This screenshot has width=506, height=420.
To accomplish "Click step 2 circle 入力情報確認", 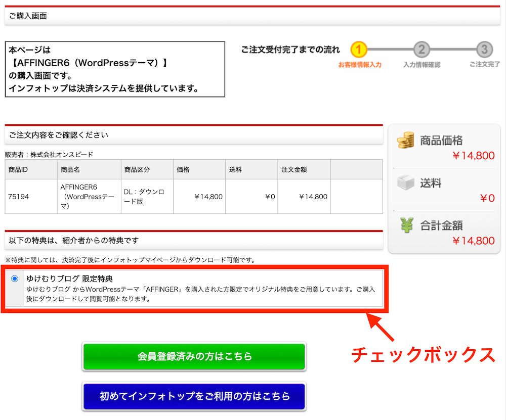I will 421,50.
